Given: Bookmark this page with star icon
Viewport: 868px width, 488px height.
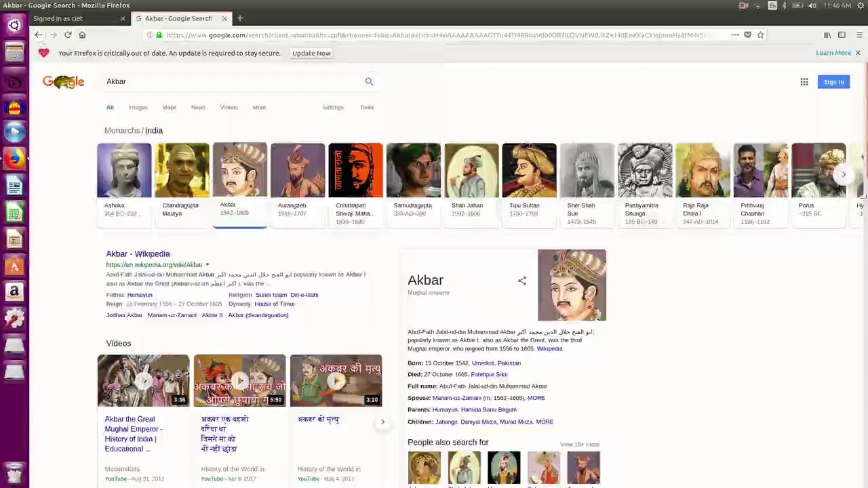Looking at the screenshot, I should tap(760, 35).
